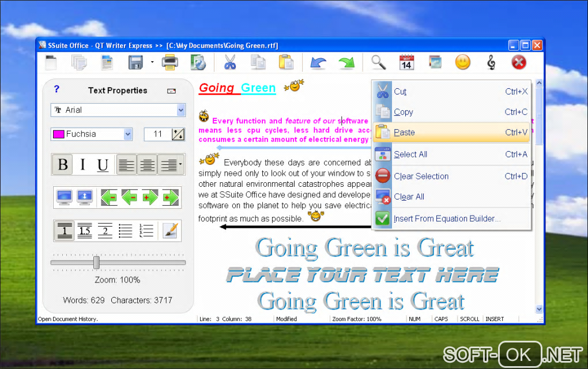Screen dimensions: 588x369
Task: Insert date with the calendar 14 icon
Action: click(406, 63)
